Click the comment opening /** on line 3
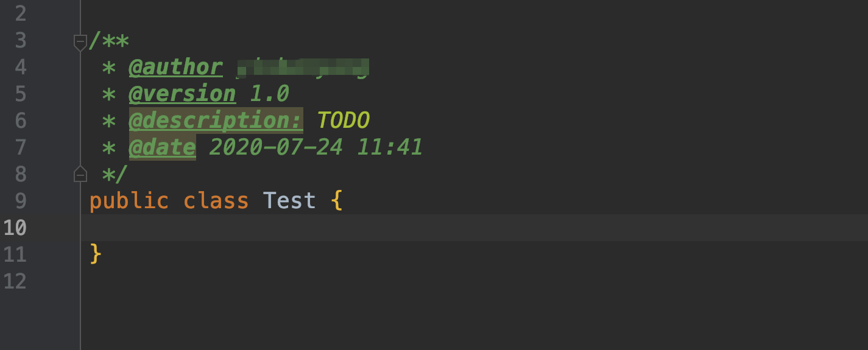 tap(109, 41)
